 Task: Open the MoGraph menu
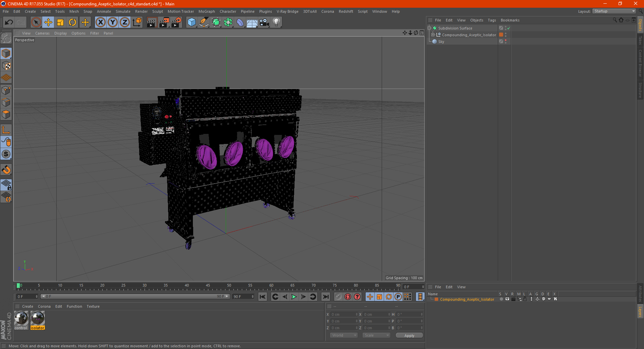[x=207, y=11]
